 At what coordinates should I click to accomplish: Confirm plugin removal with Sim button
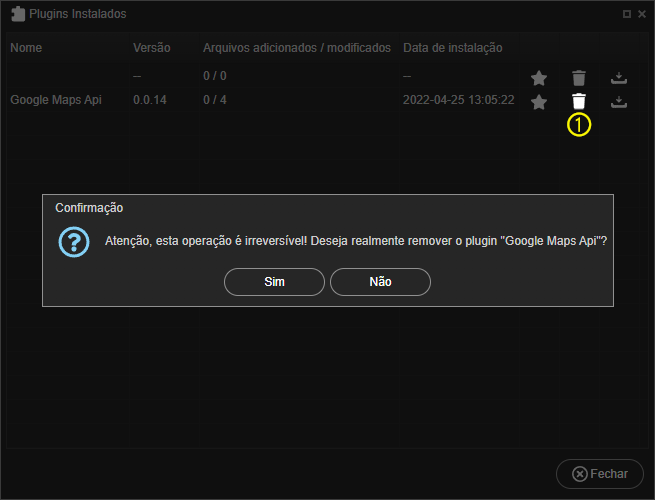click(x=274, y=282)
